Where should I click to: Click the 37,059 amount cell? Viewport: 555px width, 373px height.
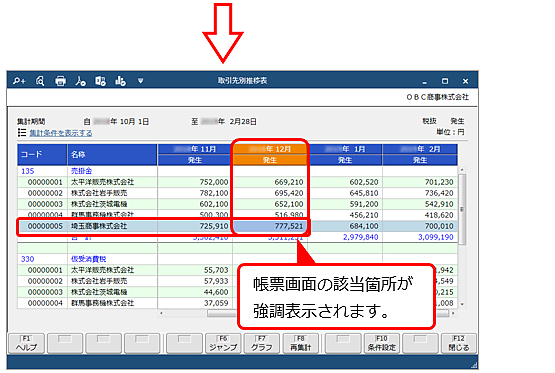(x=195, y=303)
